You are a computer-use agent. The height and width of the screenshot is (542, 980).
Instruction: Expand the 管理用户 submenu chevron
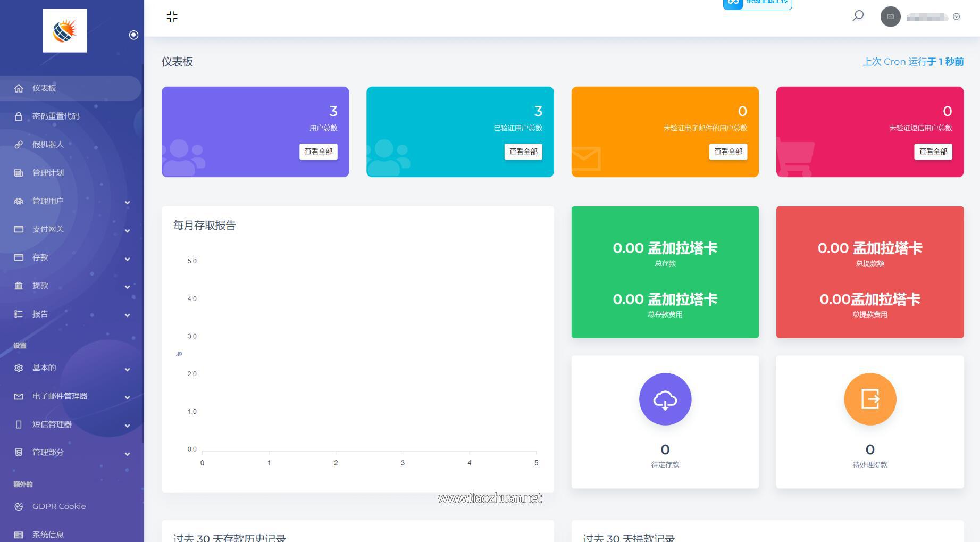(127, 202)
